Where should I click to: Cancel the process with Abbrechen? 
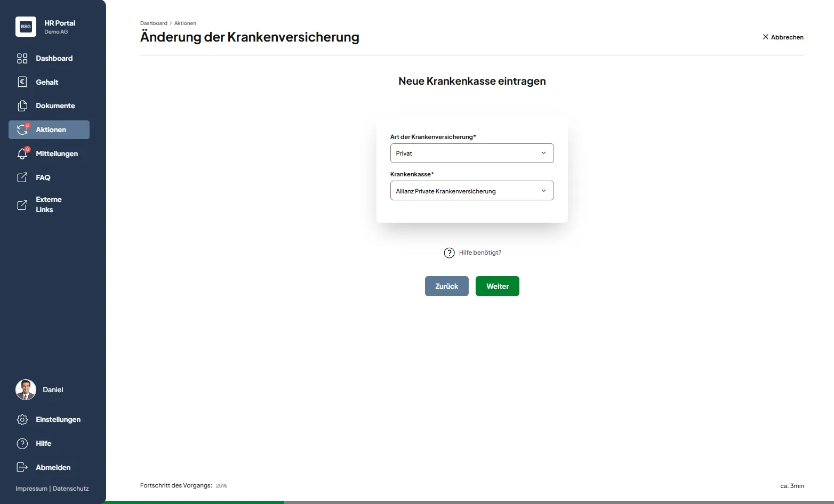(783, 37)
